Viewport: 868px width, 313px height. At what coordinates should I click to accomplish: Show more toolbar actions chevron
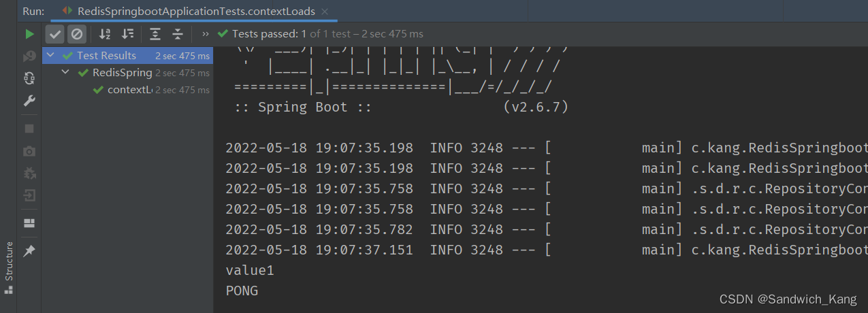pos(206,33)
